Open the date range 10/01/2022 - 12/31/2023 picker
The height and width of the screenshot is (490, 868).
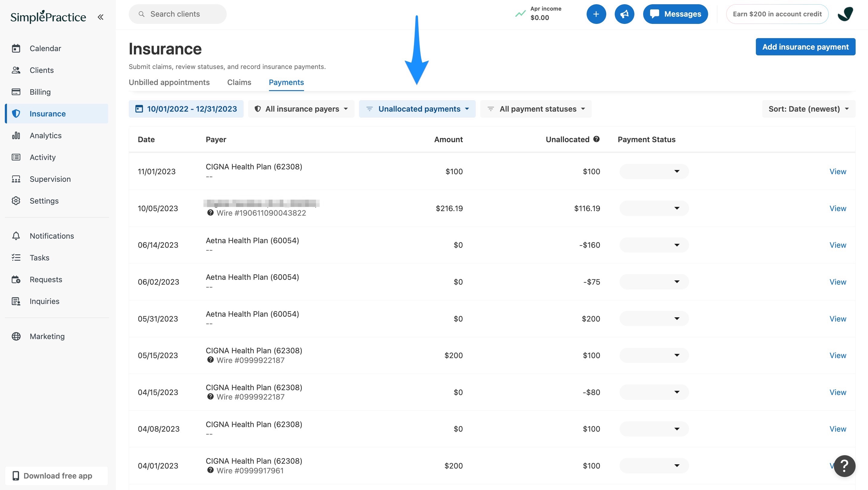pos(186,109)
